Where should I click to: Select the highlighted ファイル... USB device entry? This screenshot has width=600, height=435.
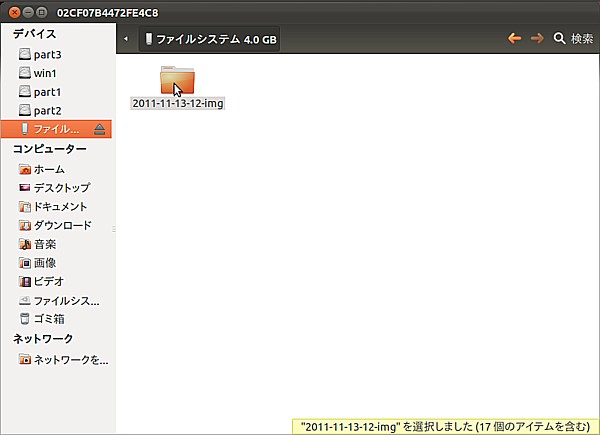56,129
